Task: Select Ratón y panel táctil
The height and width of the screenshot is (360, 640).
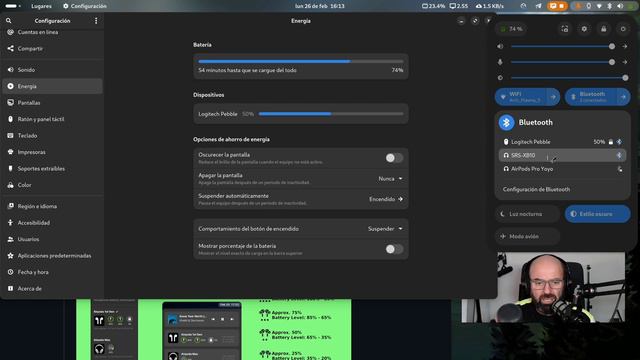Action: (x=52, y=119)
